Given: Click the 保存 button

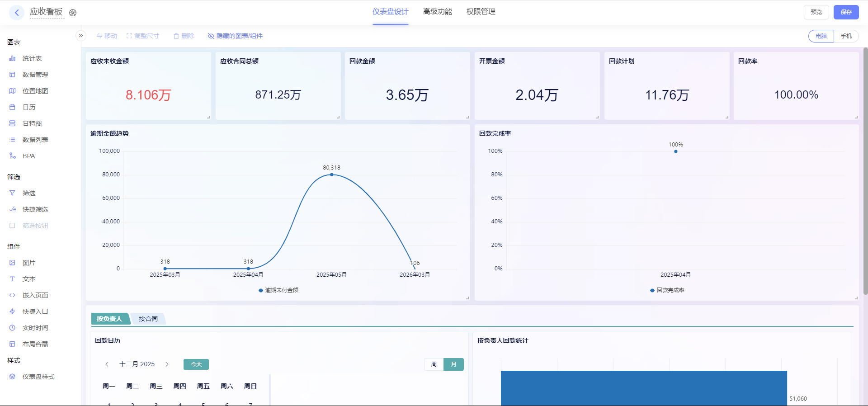Looking at the screenshot, I should (846, 12).
